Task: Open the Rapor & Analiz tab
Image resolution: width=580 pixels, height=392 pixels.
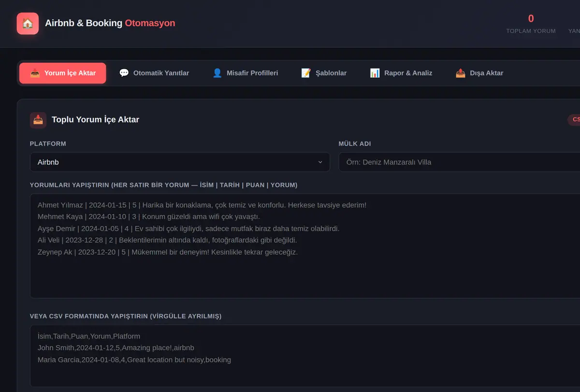Action: click(x=401, y=73)
